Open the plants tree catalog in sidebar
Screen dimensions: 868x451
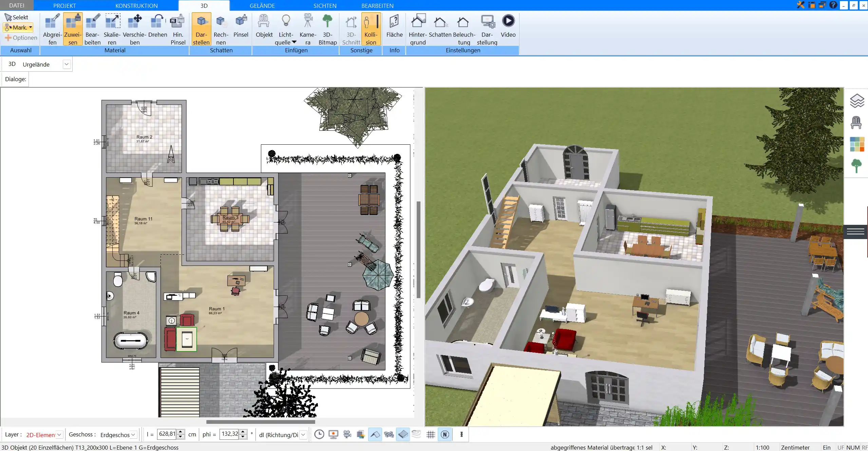coord(856,166)
